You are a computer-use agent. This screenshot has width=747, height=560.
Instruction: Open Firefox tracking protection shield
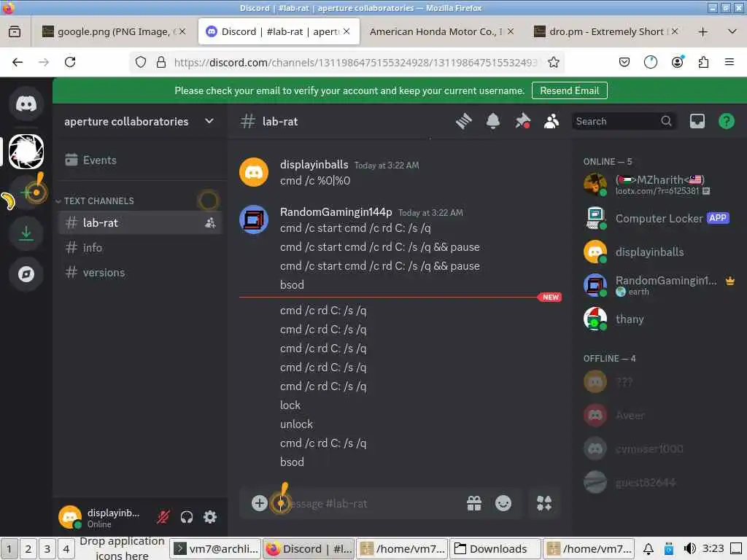pyautogui.click(x=141, y=63)
